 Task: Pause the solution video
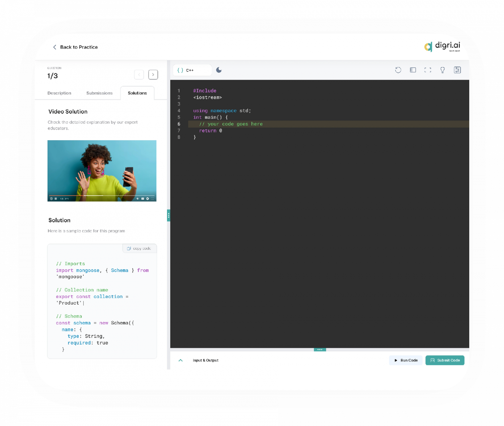coord(56,199)
